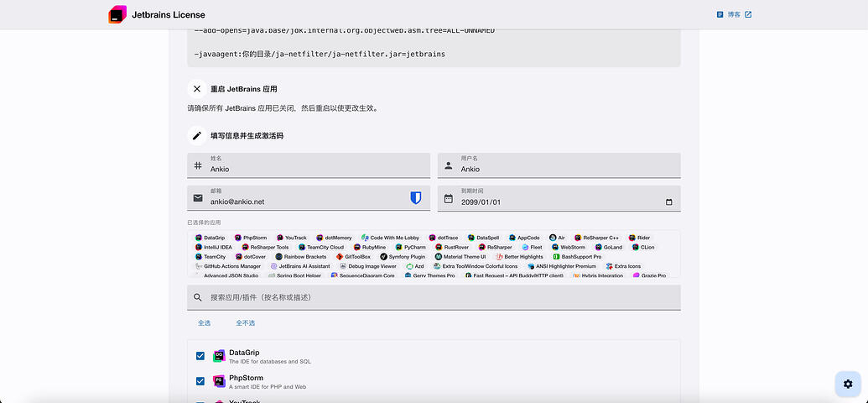868x403 pixels.
Task: Click the envelope icon beside 邮箱
Action: coord(198,198)
